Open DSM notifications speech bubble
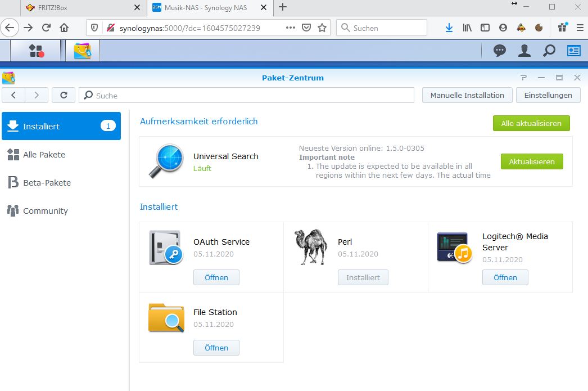Image resolution: width=588 pixels, height=391 pixels. 499,50
